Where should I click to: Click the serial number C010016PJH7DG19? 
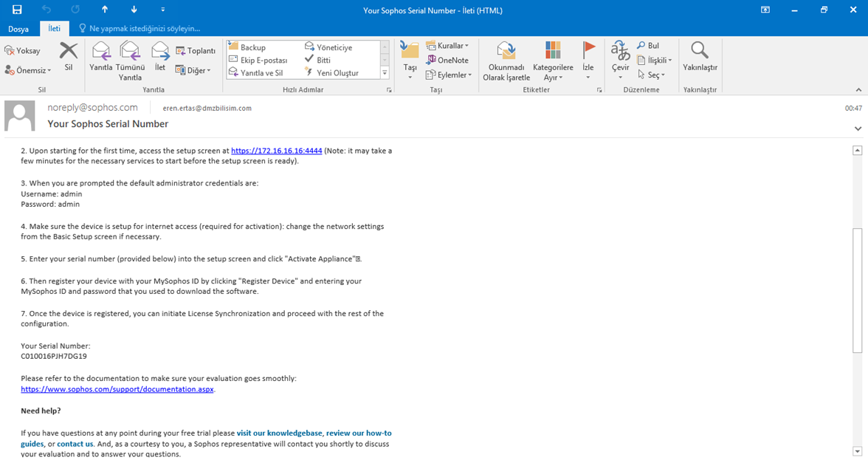[x=54, y=356]
